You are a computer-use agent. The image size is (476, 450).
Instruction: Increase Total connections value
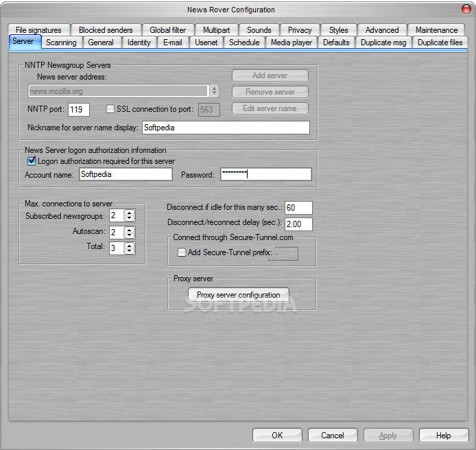pos(130,246)
